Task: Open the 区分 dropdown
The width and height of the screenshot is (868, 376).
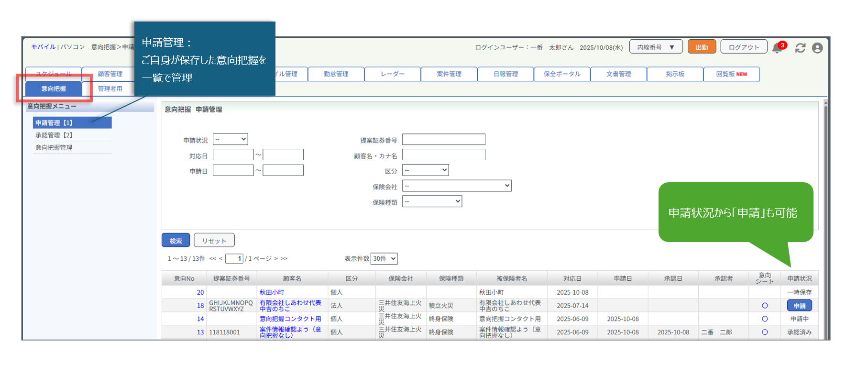Action: point(425,170)
